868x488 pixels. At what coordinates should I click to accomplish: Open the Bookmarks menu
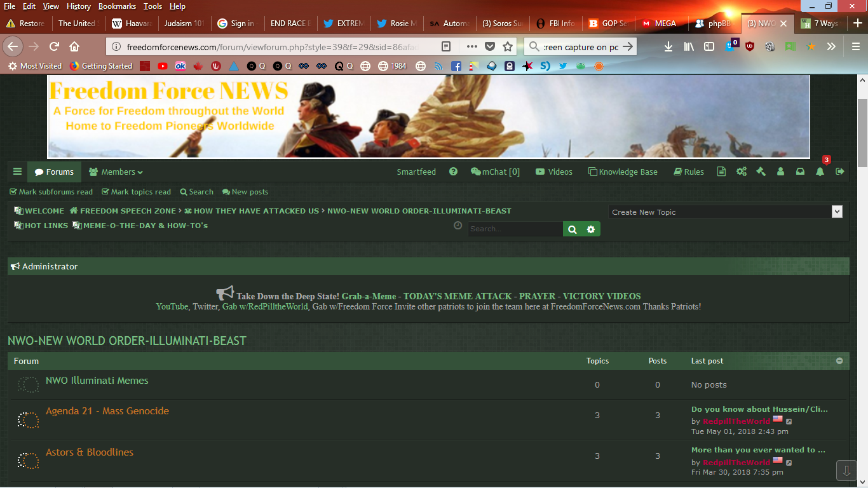(x=117, y=6)
